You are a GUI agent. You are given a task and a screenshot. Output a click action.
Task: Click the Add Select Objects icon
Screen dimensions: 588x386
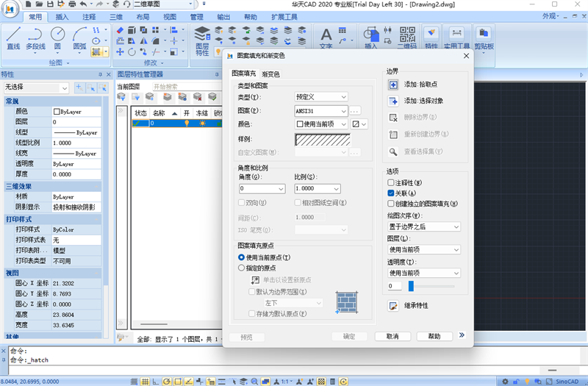point(393,101)
